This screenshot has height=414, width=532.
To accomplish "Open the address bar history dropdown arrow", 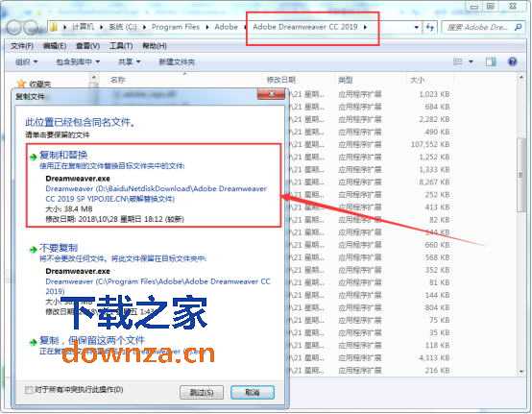I will (417, 27).
